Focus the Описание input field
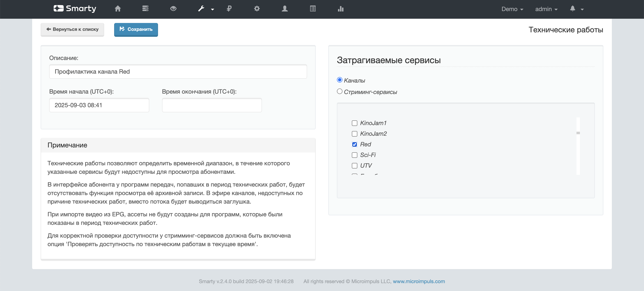Image resolution: width=644 pixels, height=291 pixels. [x=178, y=72]
